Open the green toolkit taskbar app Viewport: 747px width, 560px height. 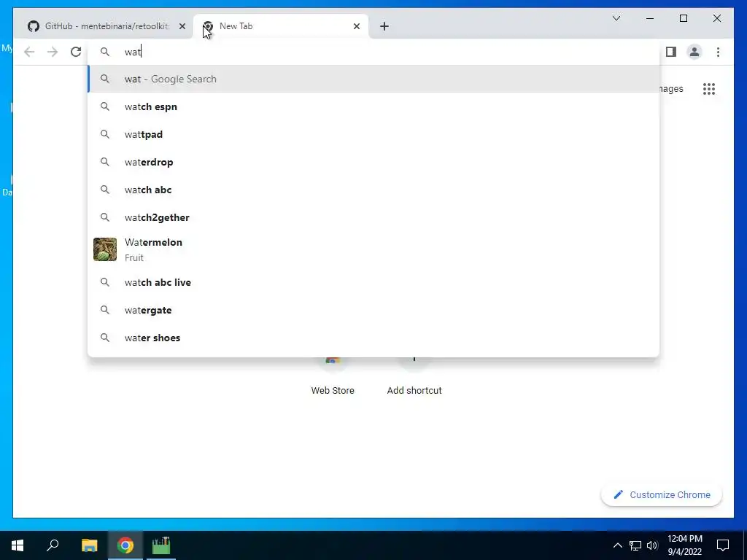coord(161,545)
